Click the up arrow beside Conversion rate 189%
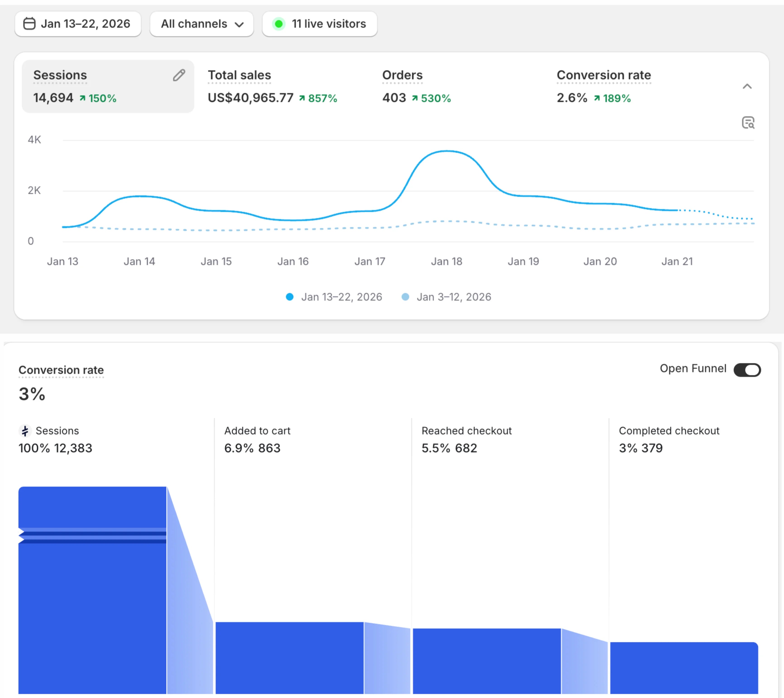 pyautogui.click(x=597, y=99)
